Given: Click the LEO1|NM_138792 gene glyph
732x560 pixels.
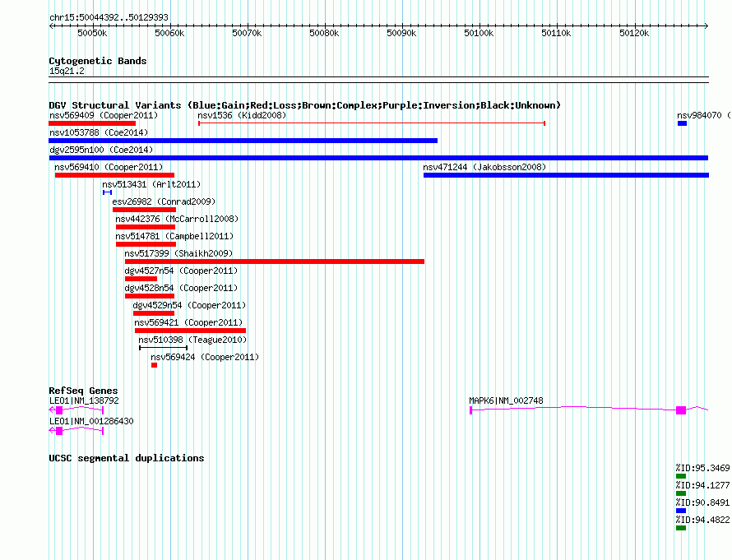Looking at the screenshot, I should click(76, 410).
